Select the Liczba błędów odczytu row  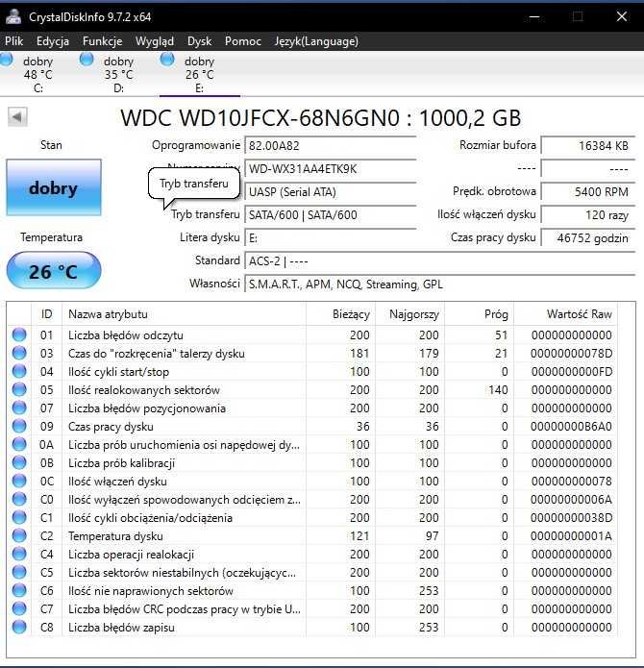click(x=312, y=334)
